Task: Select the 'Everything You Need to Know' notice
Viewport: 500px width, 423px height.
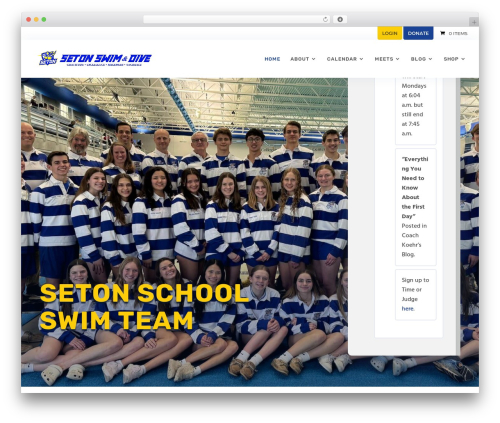Action: tap(416, 207)
